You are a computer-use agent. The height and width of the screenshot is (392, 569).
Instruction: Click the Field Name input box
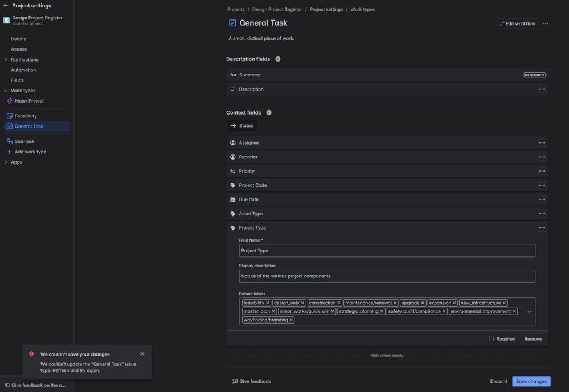387,251
